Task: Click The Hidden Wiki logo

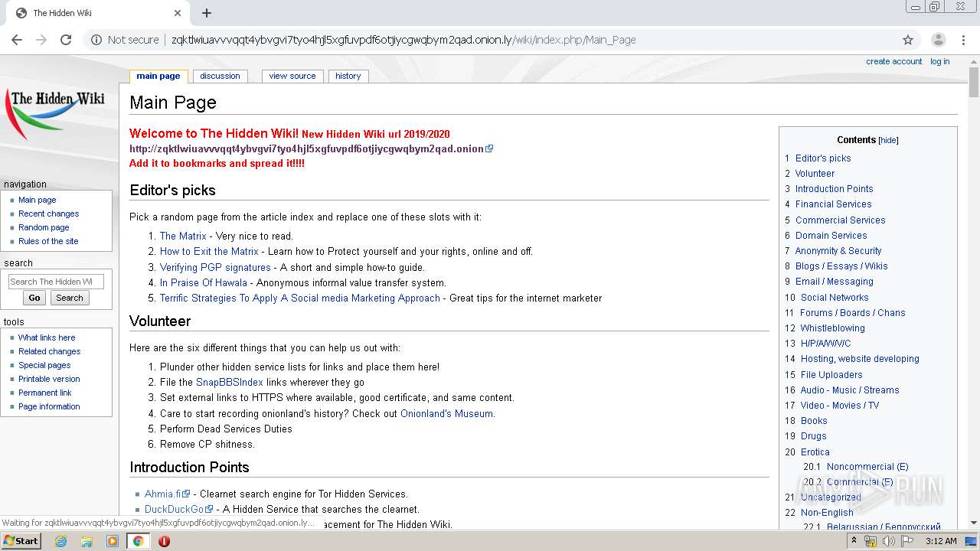Action: (55, 112)
